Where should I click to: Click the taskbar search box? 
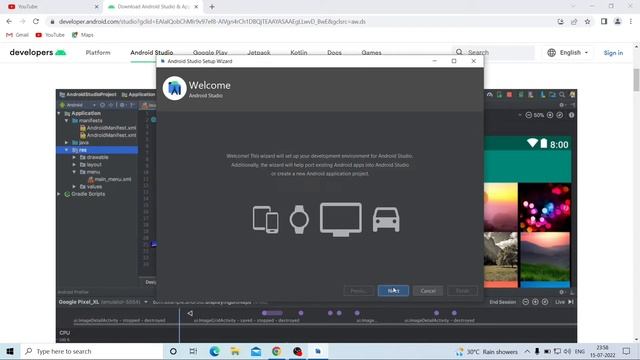coord(91,351)
